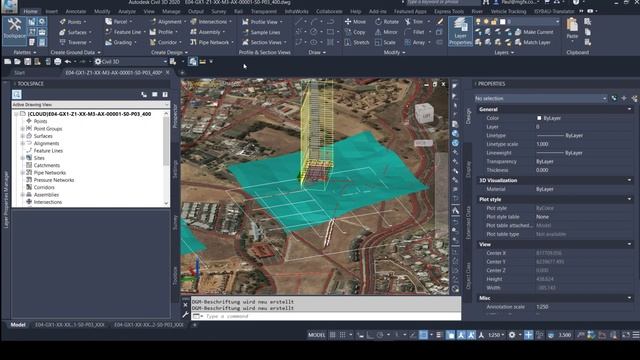The image size is (640, 360).
Task: Click the Sample Lines tool
Action: (x=261, y=32)
